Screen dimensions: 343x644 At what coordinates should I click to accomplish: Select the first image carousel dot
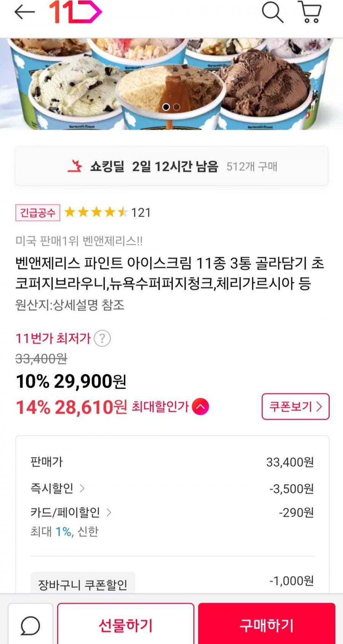pyautogui.click(x=166, y=107)
